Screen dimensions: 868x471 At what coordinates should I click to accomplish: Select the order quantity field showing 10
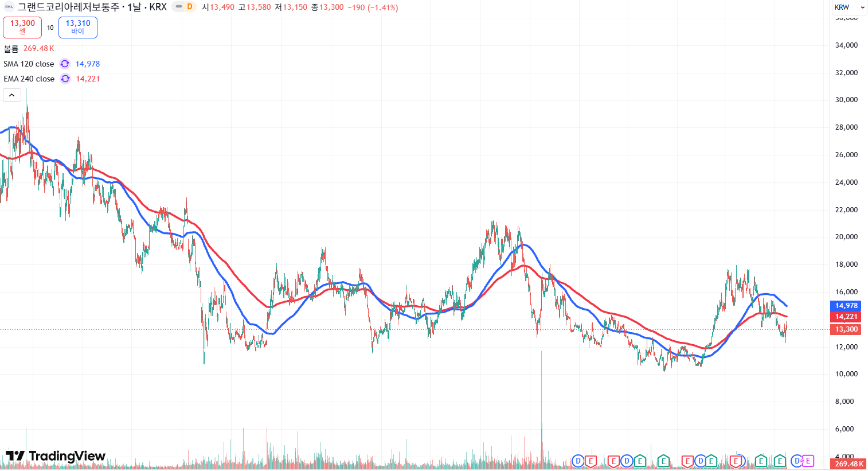[x=50, y=28]
